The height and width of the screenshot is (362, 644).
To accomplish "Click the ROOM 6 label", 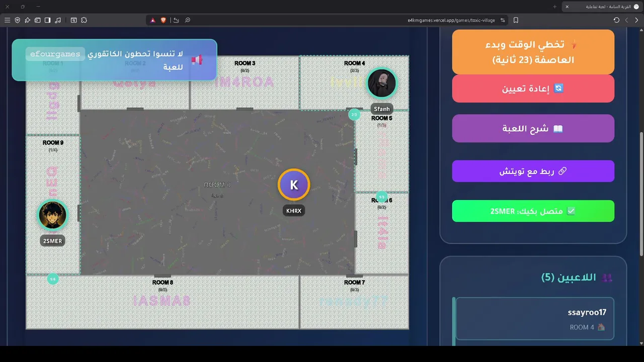I will pos(382,201).
